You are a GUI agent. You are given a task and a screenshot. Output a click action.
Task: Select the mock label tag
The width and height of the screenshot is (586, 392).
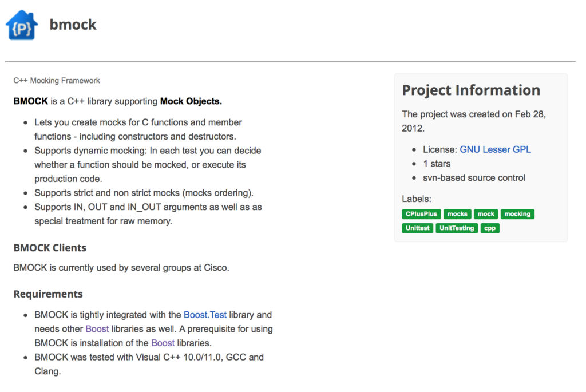pyautogui.click(x=486, y=214)
